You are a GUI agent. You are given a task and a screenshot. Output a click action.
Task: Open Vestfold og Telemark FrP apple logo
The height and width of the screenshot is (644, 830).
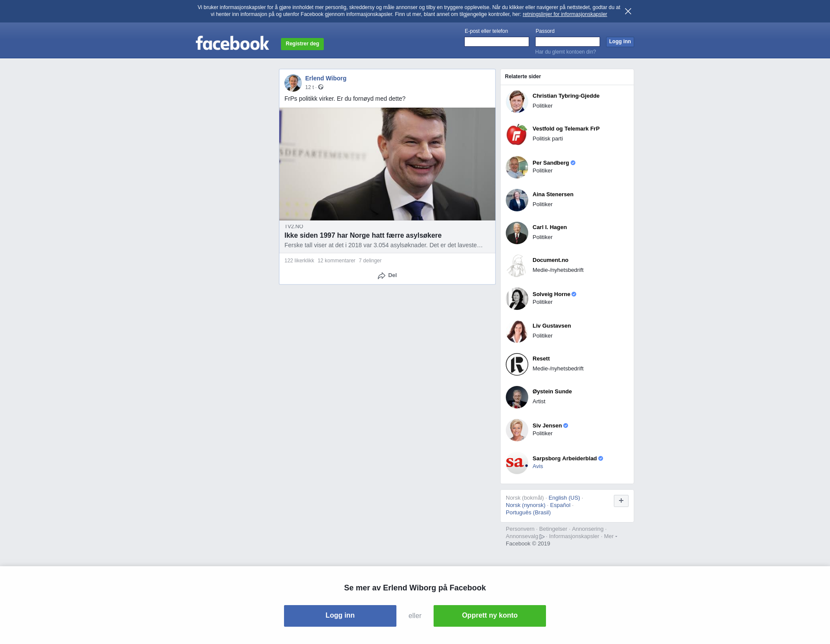tap(517, 134)
